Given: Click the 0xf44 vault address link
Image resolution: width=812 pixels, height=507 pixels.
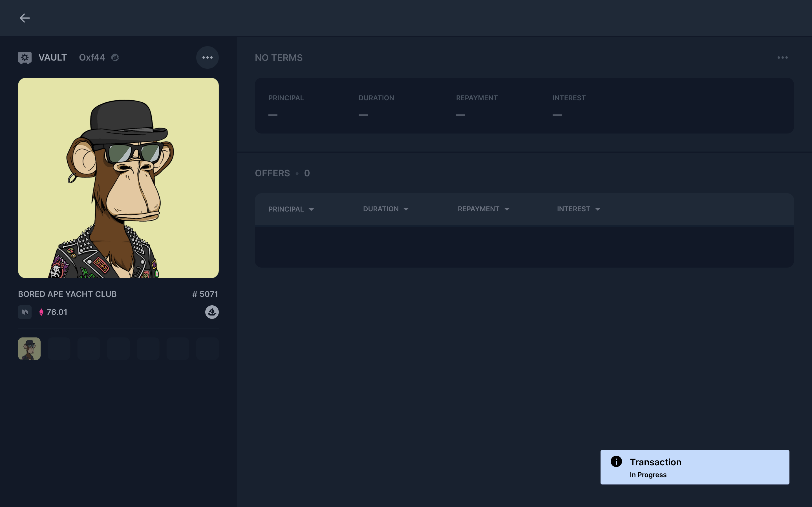Looking at the screenshot, I should [92, 58].
